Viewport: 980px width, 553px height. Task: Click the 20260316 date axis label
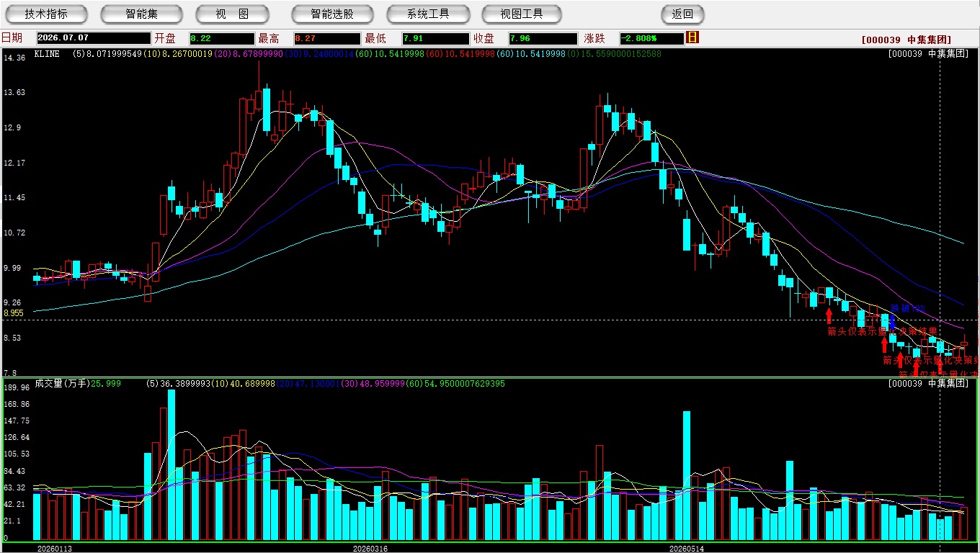370,548
